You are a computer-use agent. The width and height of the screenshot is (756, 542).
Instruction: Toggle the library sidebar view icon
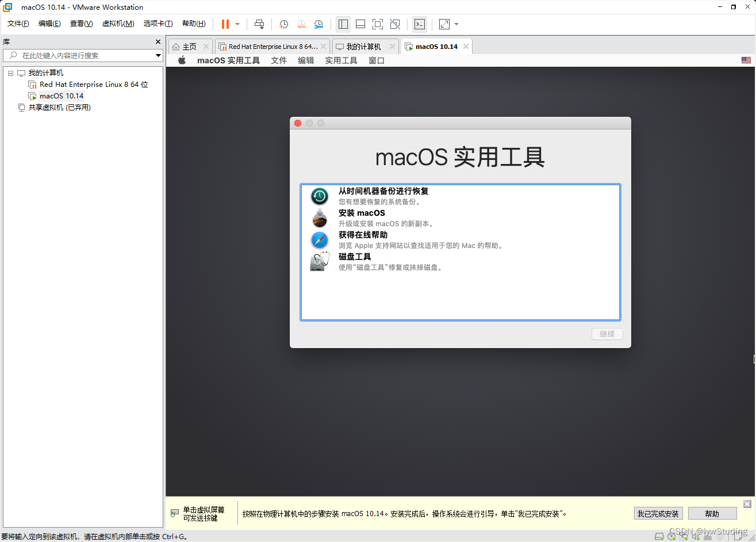(x=343, y=24)
